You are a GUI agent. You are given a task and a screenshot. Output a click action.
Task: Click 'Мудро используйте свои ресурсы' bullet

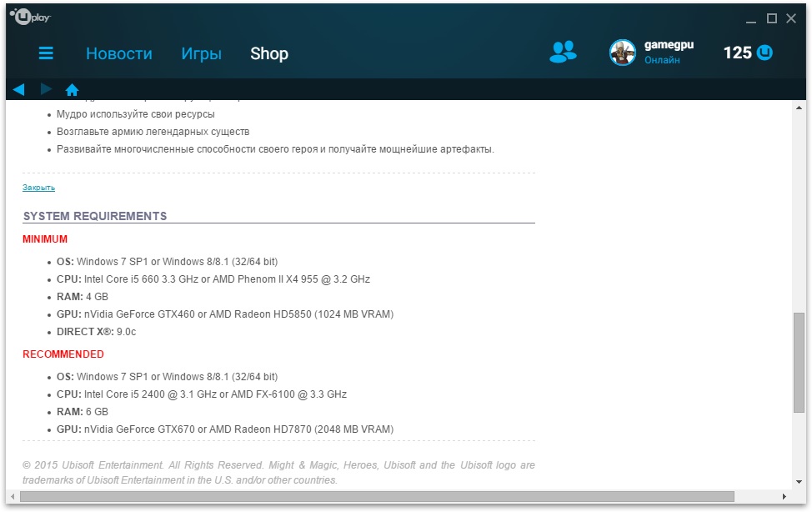coord(136,114)
